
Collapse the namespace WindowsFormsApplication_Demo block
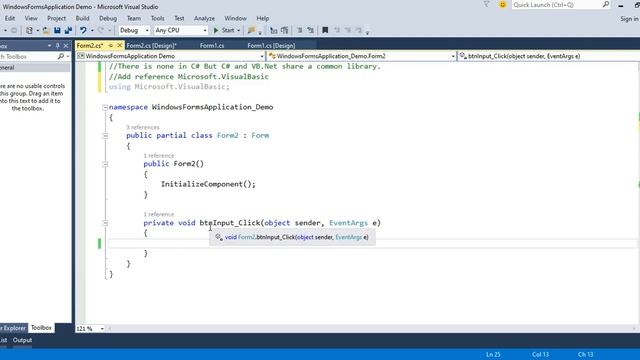click(x=105, y=107)
